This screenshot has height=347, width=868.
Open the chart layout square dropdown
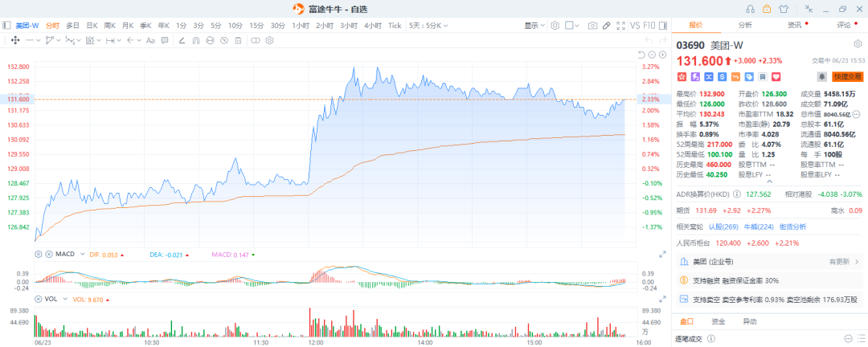[x=572, y=26]
